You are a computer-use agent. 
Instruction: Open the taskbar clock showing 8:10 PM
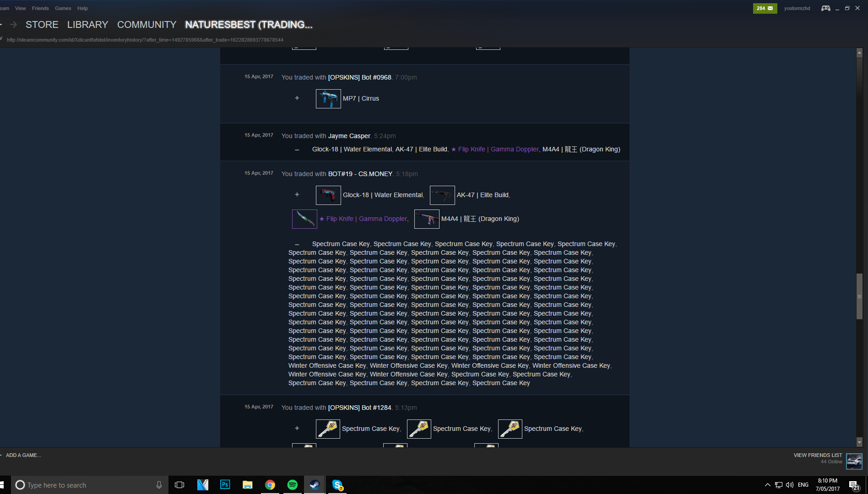[x=827, y=485]
